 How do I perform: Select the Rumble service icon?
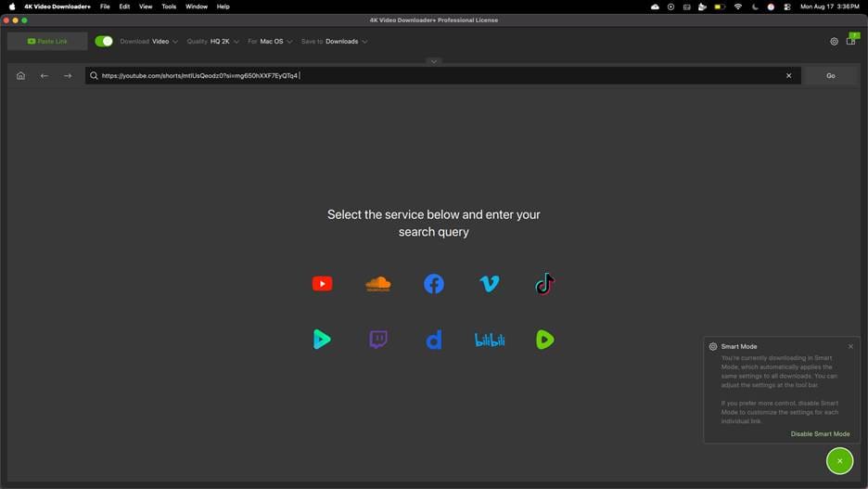(544, 340)
